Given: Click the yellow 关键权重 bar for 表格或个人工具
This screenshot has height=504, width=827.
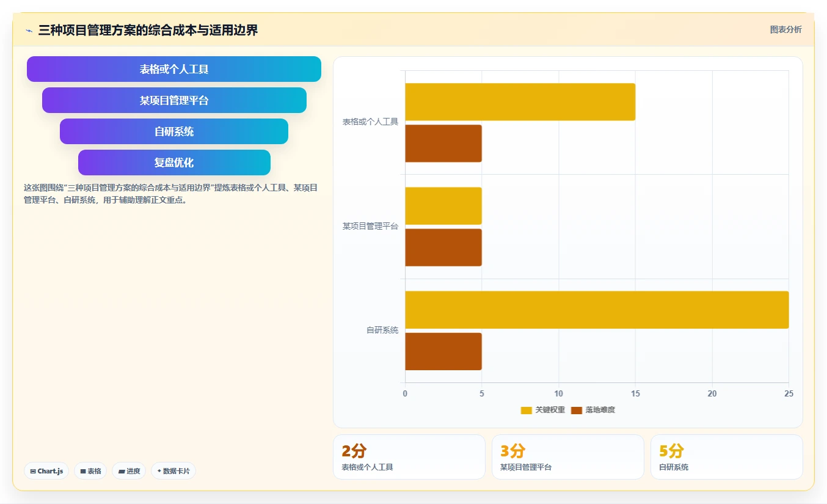Looking at the screenshot, I should (520, 102).
